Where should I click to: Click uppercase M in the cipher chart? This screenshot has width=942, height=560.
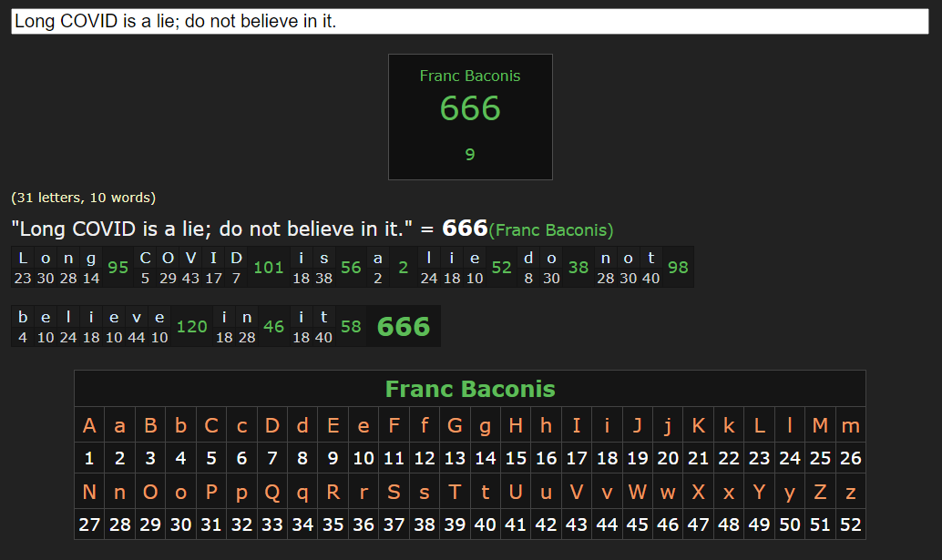820,425
